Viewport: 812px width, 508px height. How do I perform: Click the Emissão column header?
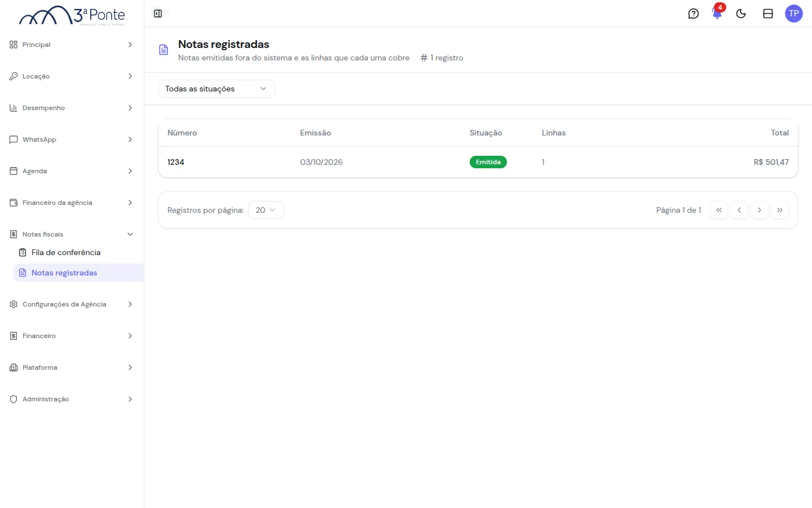tap(315, 133)
